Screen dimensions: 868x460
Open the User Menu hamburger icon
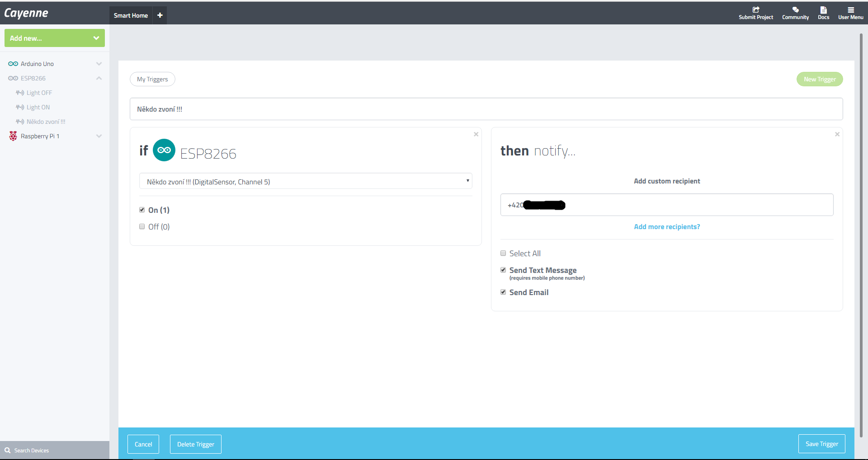(851, 9)
